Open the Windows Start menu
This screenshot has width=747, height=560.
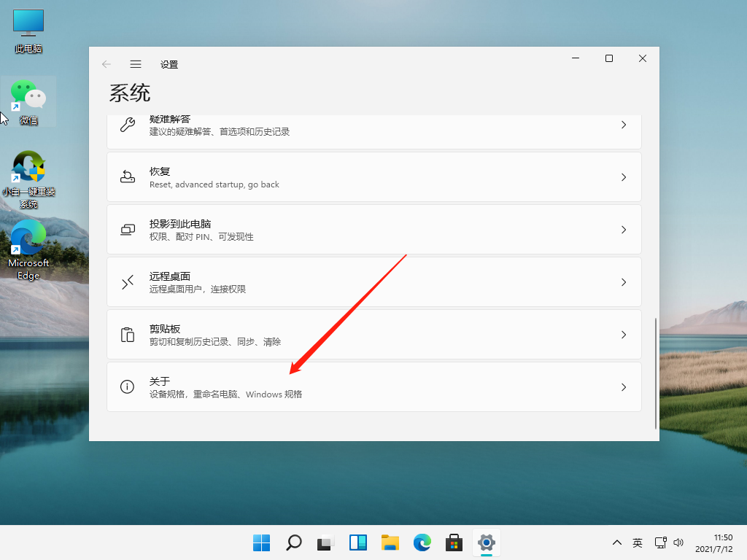click(x=262, y=542)
